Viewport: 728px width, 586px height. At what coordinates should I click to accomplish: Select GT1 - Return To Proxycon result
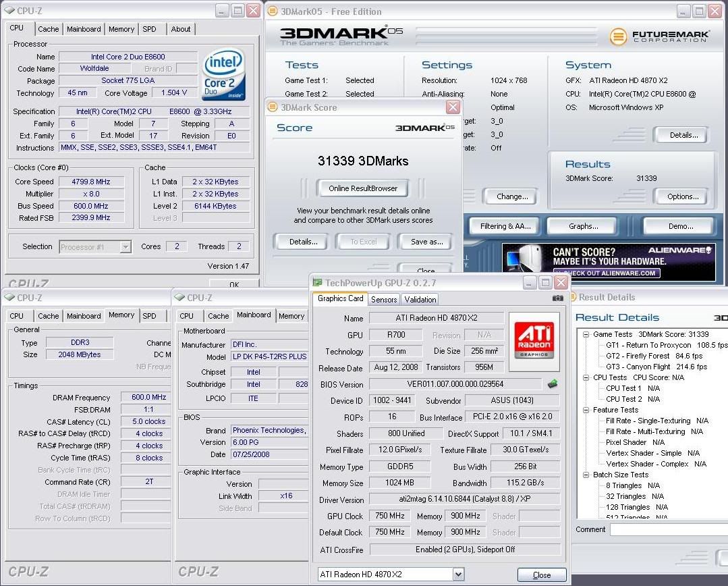tap(667, 345)
